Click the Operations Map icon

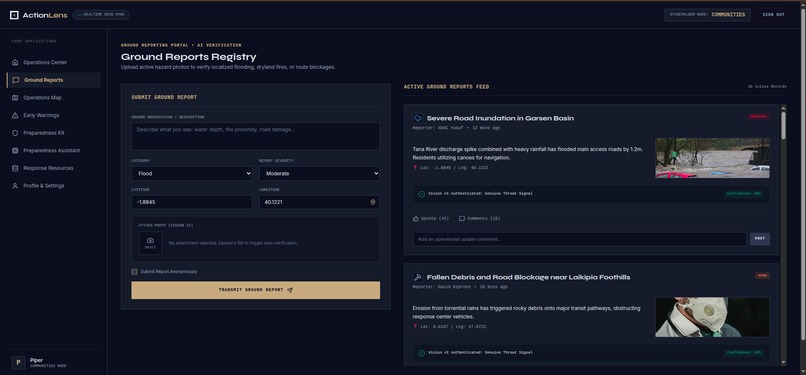click(15, 98)
